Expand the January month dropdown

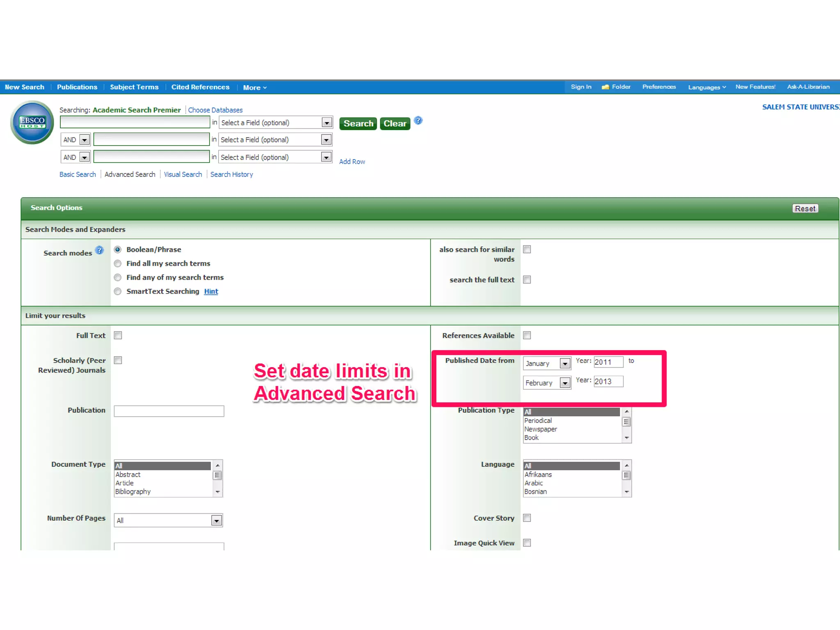point(565,364)
